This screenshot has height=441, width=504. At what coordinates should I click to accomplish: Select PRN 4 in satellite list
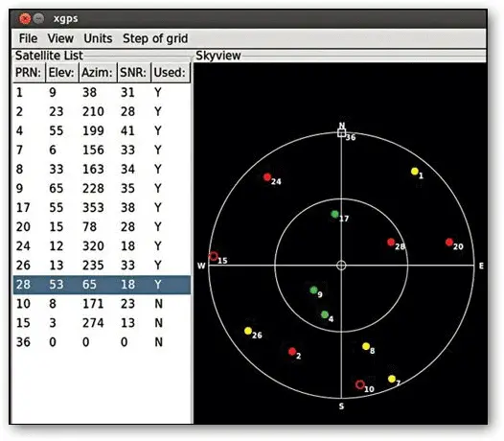point(102,131)
